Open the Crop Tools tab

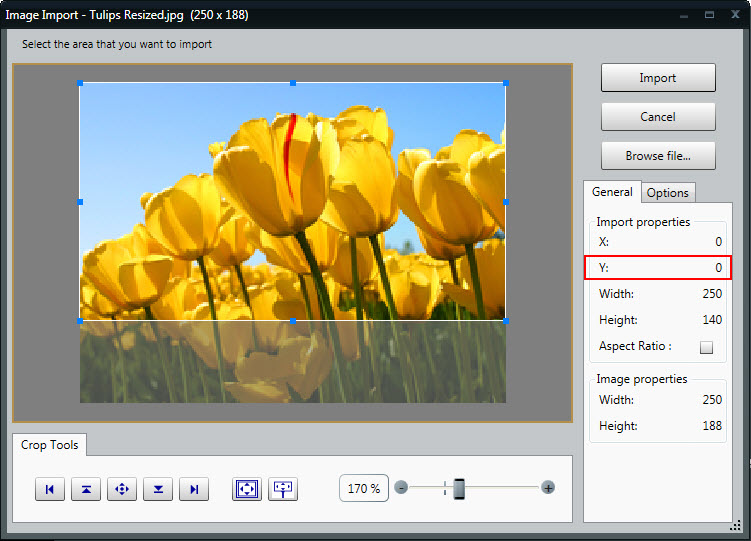[x=49, y=445]
